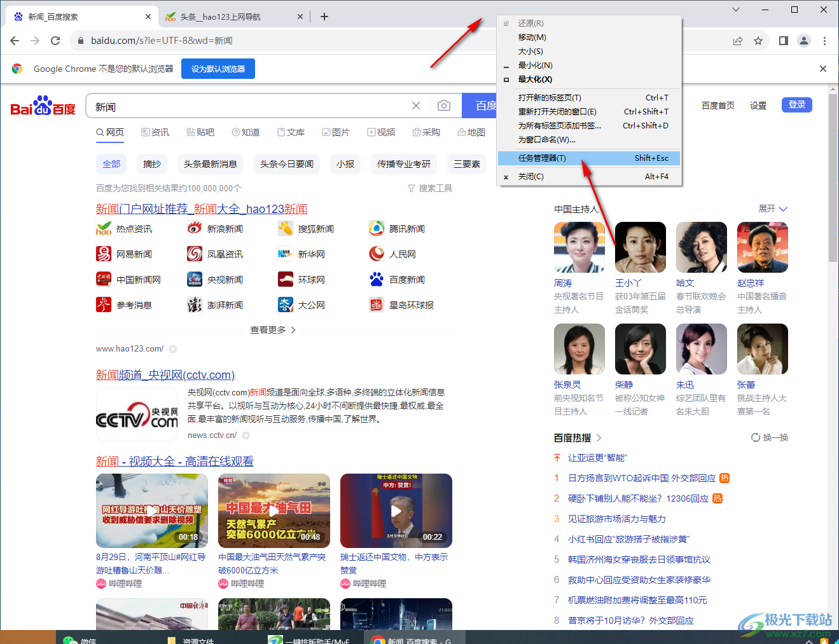The width and height of the screenshot is (839, 644).
Task: Open the Chrome three-dot menu
Action: (824, 41)
